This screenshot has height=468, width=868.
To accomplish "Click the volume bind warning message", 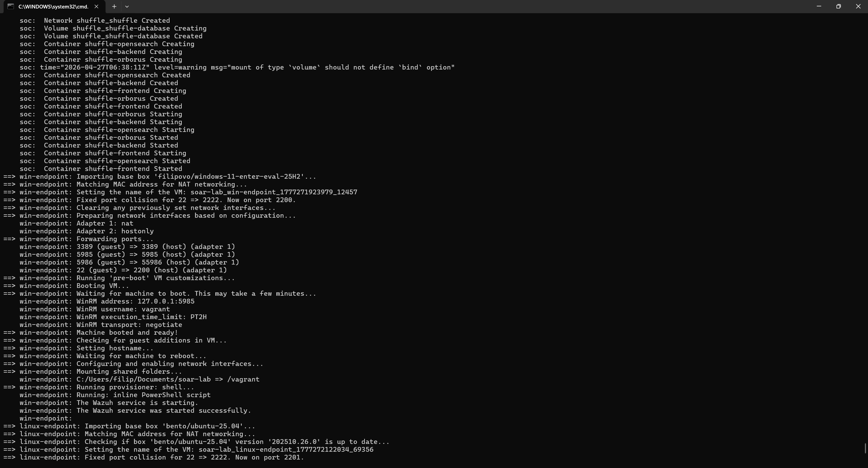I will (x=237, y=67).
